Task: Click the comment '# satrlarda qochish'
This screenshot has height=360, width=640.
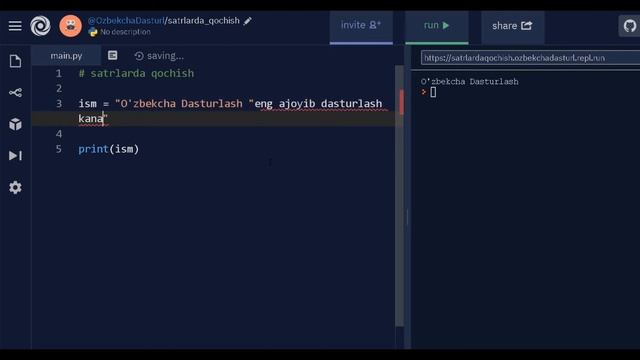Action: (x=136, y=73)
